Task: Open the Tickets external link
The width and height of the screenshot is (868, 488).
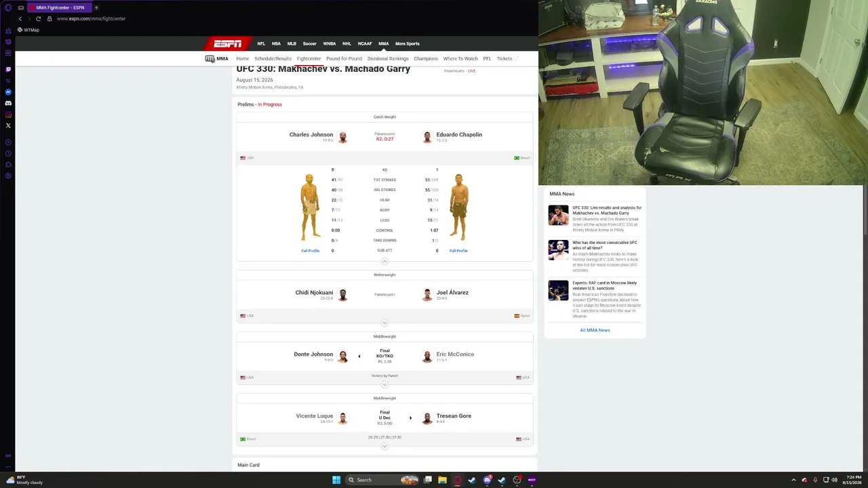Action: click(x=507, y=59)
